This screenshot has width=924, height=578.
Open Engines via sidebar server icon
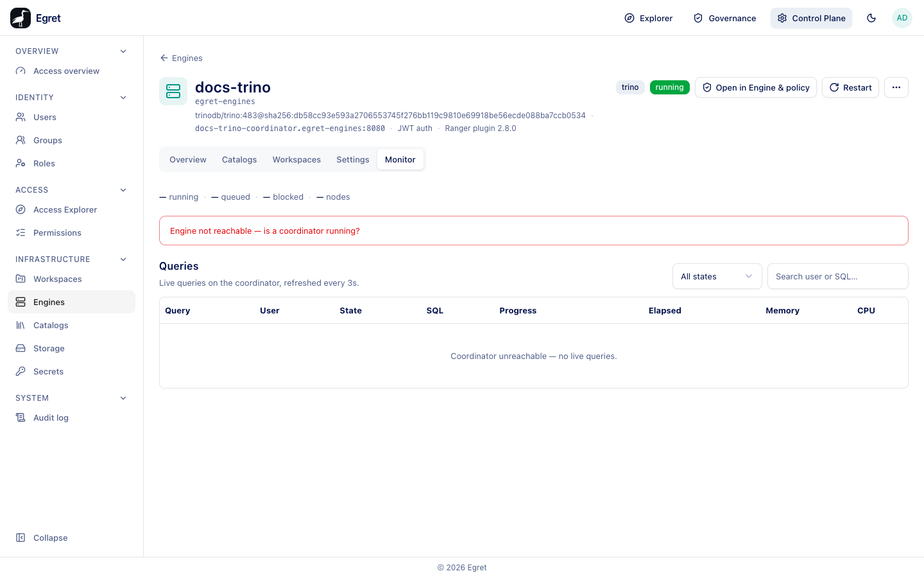[21, 302]
